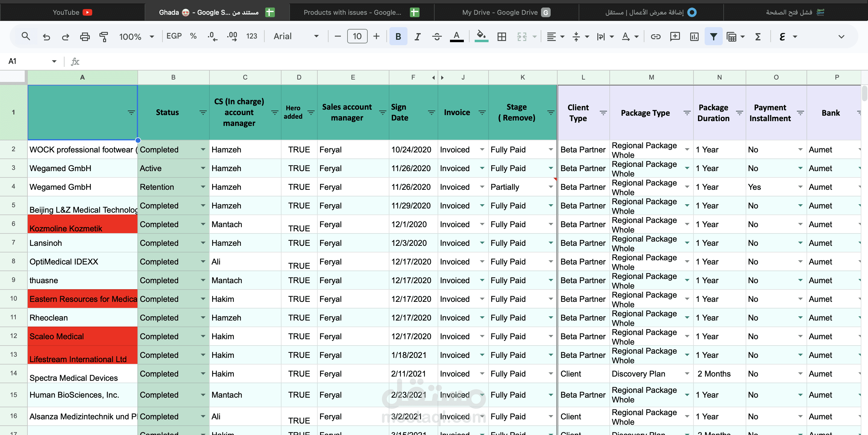
Task: Select the Paint format tool
Action: 104,36
